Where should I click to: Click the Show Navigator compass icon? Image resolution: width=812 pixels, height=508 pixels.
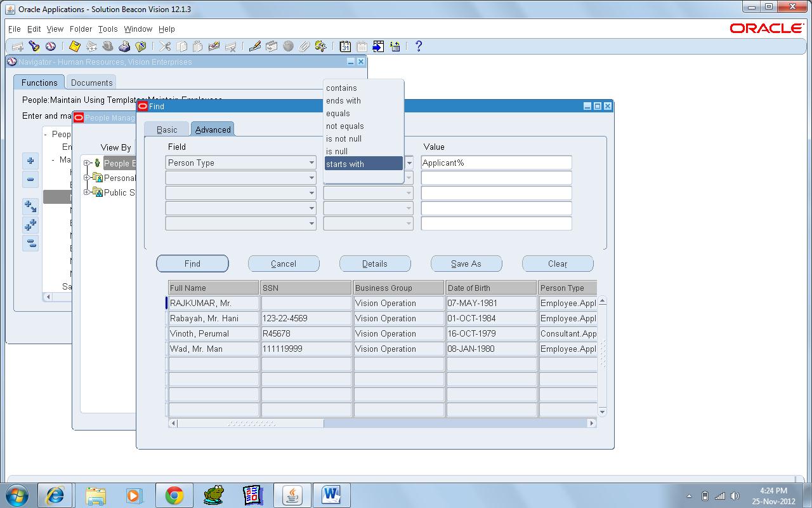[51, 46]
